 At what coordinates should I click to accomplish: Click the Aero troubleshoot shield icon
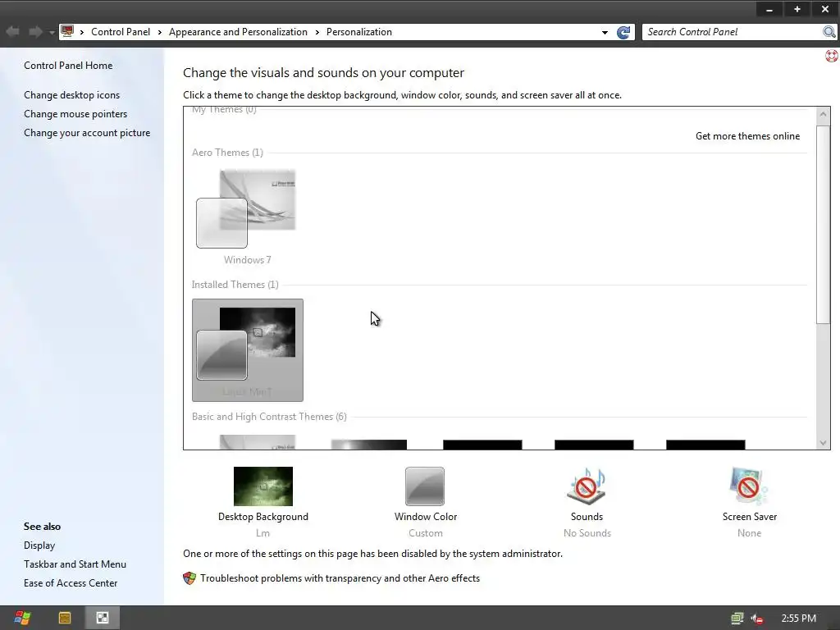189,578
